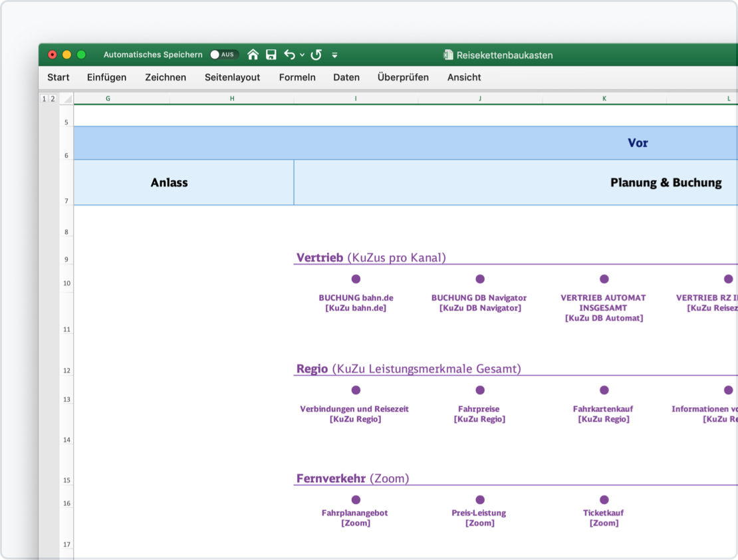Click the Ticketkauf [Zoom] label
This screenshot has width=738, height=560.
(604, 517)
